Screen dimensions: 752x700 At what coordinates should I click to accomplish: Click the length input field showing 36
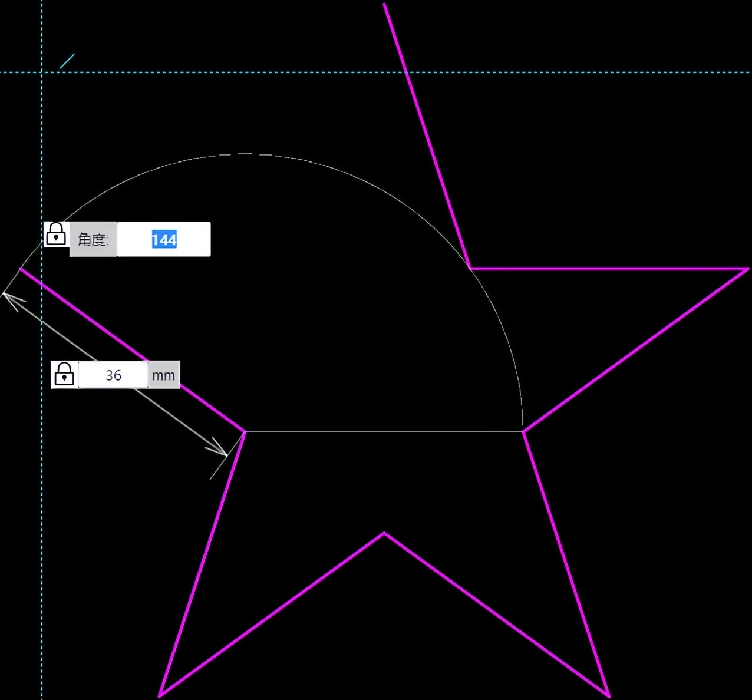[113, 375]
